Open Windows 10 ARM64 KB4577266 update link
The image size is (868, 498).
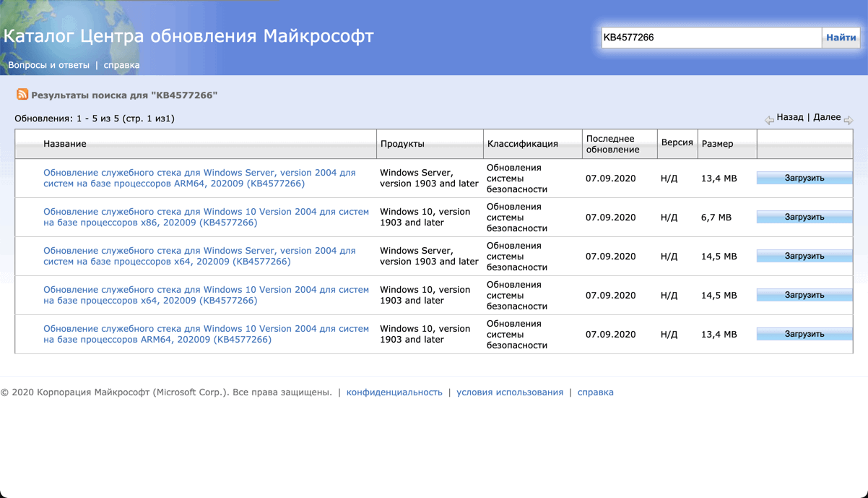(206, 334)
